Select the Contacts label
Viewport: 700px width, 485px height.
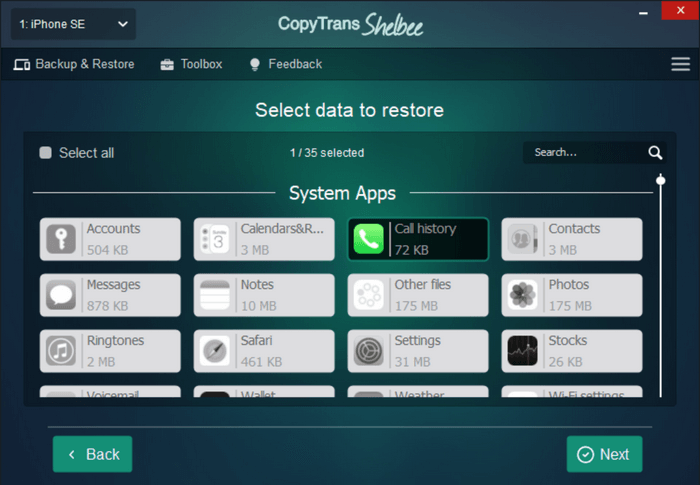(574, 229)
